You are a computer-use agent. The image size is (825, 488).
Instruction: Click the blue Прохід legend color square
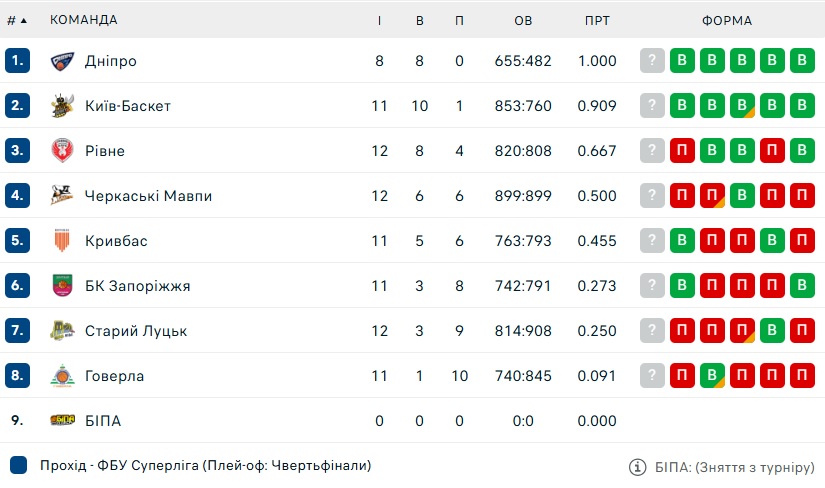pyautogui.click(x=18, y=465)
